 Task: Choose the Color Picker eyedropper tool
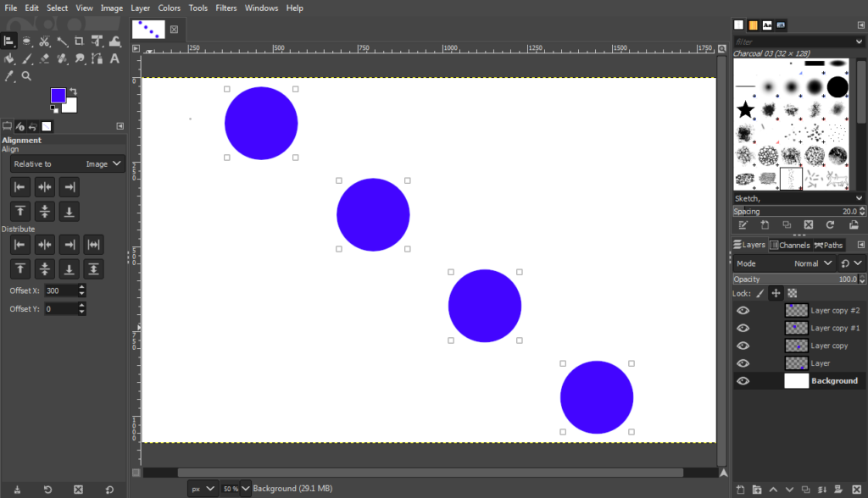9,76
